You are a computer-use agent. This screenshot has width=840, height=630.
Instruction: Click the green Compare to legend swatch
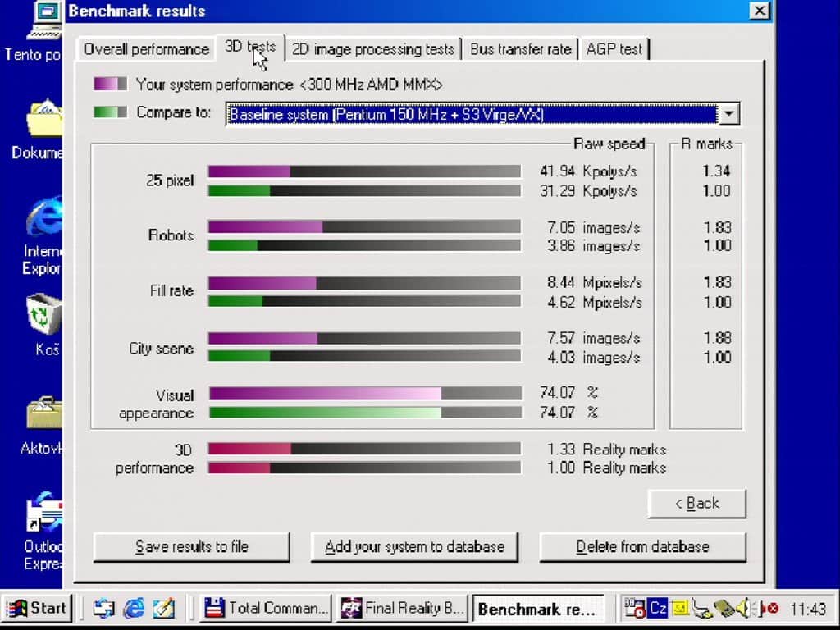click(x=111, y=112)
